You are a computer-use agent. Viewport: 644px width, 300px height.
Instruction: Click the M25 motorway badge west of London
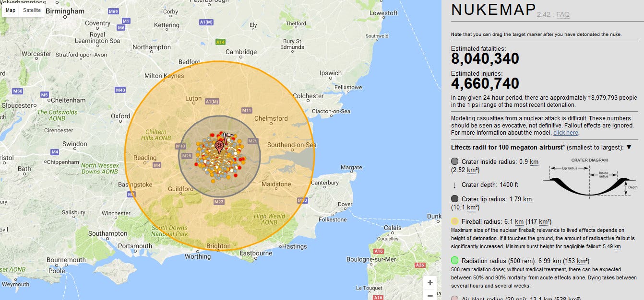(187, 156)
